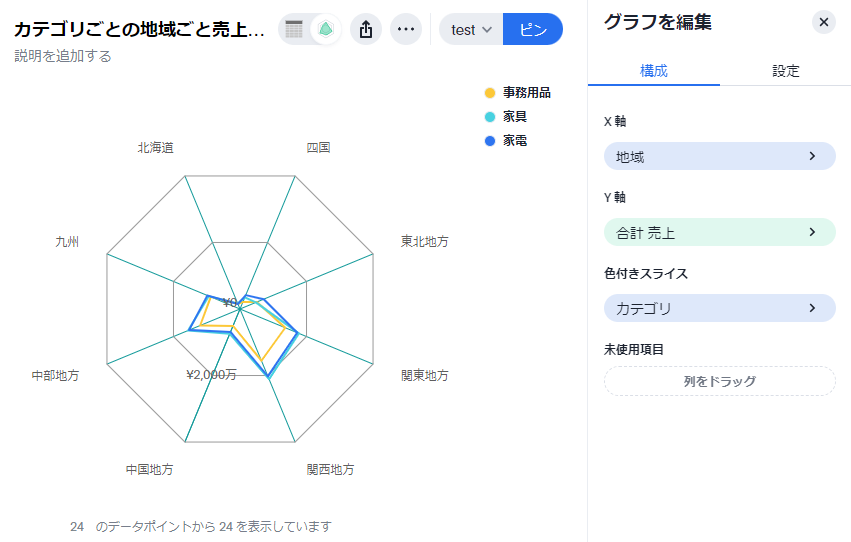Viewport: 851px width, 542px height.
Task: Click the 列をドラッグ drop area
Action: 719,381
